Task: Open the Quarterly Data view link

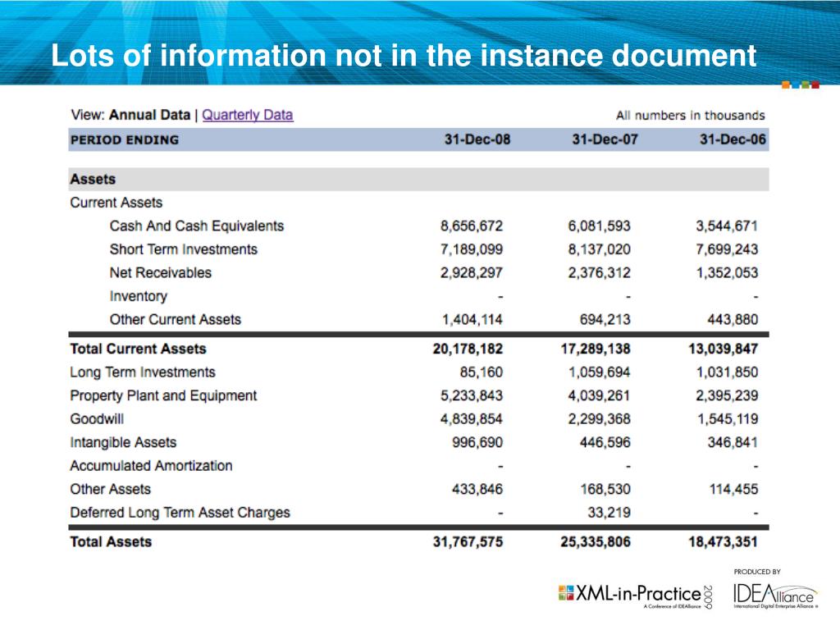Action: [247, 115]
